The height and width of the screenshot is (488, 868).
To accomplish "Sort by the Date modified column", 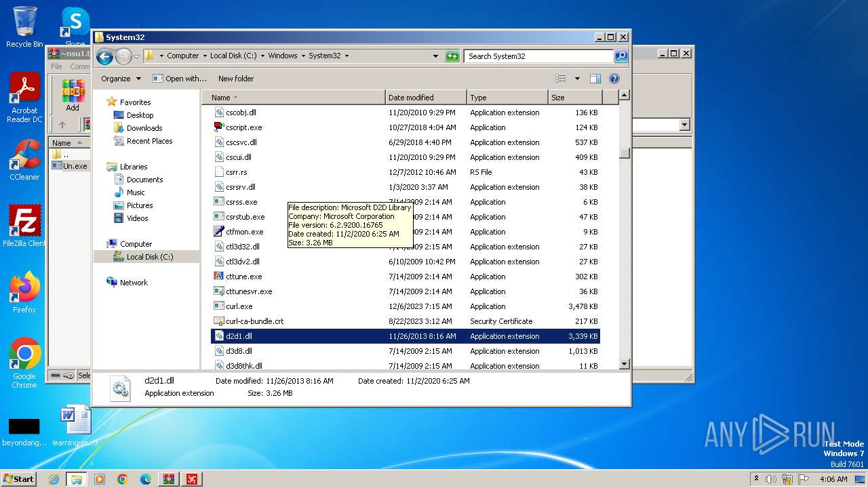I will point(426,98).
